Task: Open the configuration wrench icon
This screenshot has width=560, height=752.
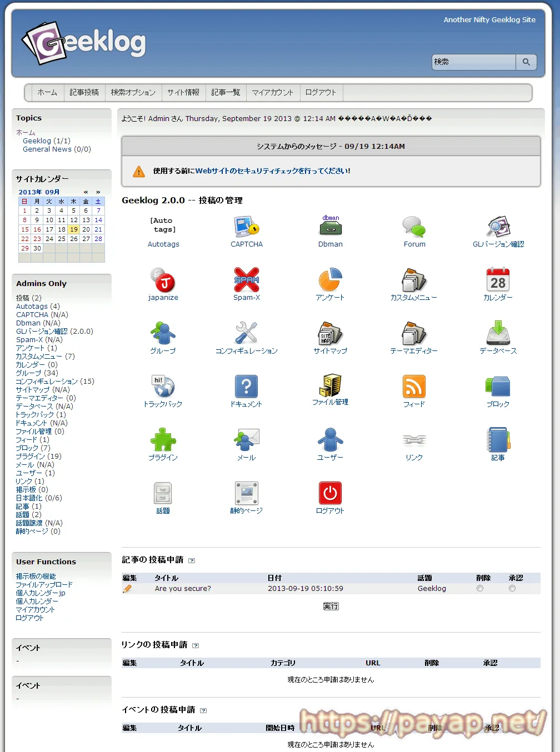Action: 247,333
